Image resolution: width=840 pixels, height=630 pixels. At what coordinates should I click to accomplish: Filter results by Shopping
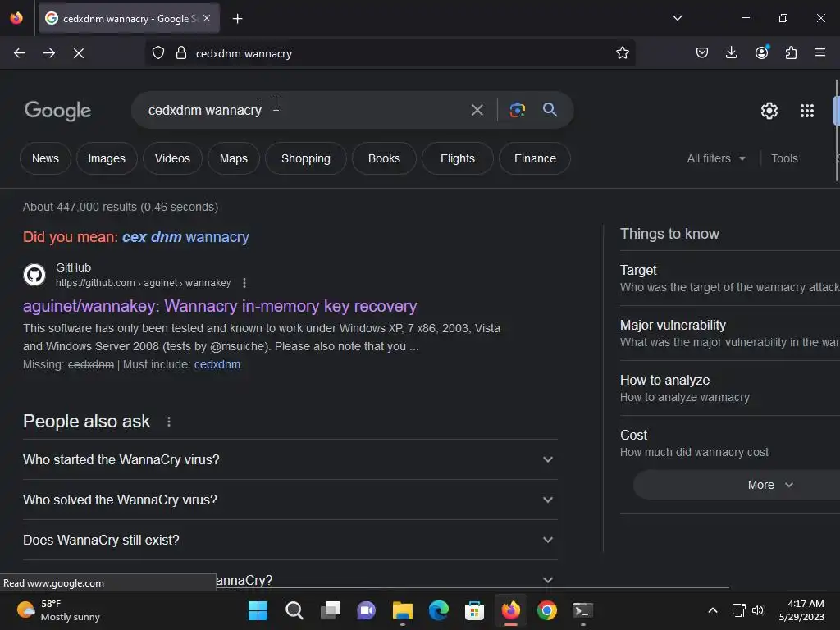(306, 158)
